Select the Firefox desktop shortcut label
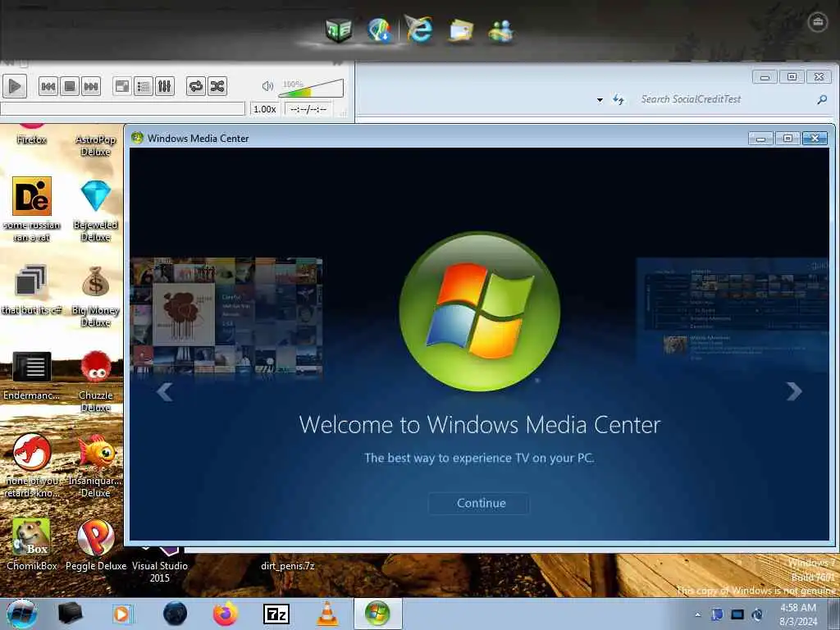The height and width of the screenshot is (630, 840). pos(31,139)
